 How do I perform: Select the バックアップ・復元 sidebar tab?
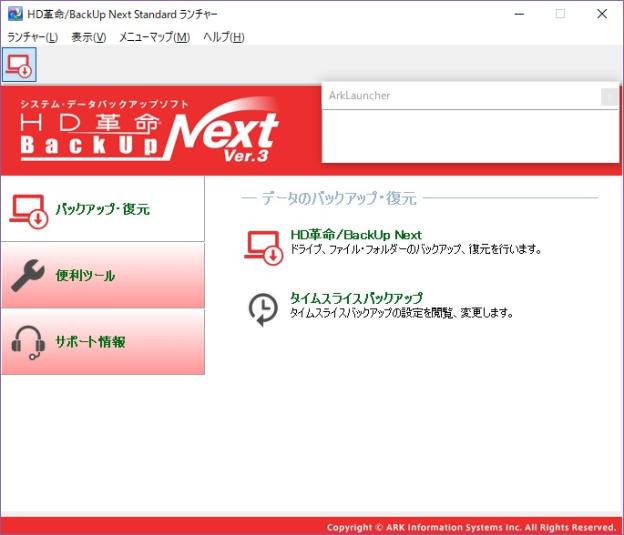pos(103,209)
